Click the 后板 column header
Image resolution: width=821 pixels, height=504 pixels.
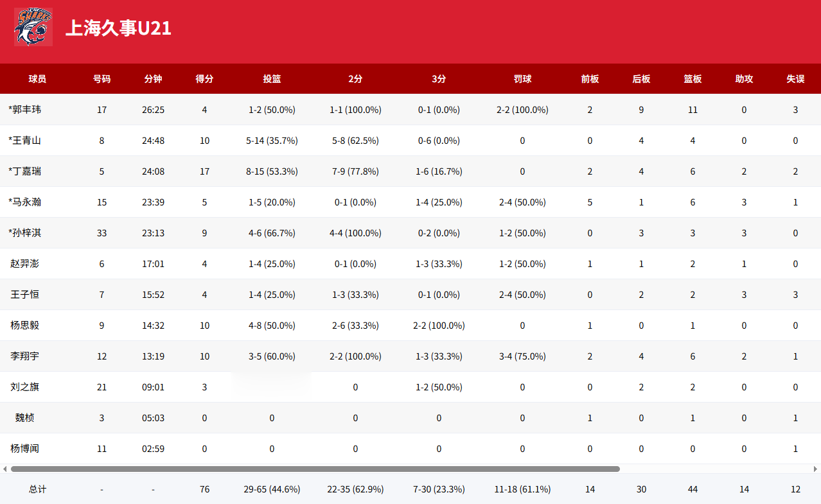point(641,79)
